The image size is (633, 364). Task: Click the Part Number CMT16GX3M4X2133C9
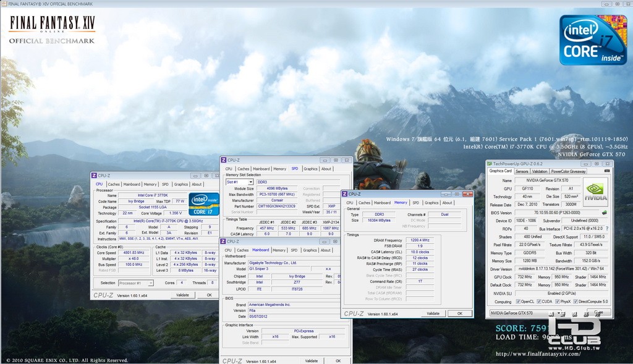(x=276, y=206)
